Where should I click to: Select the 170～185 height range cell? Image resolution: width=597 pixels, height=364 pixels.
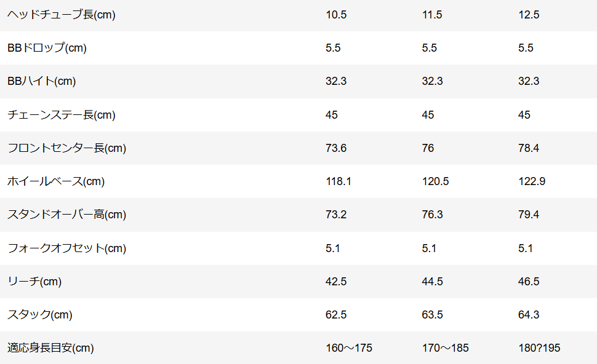[446, 348]
